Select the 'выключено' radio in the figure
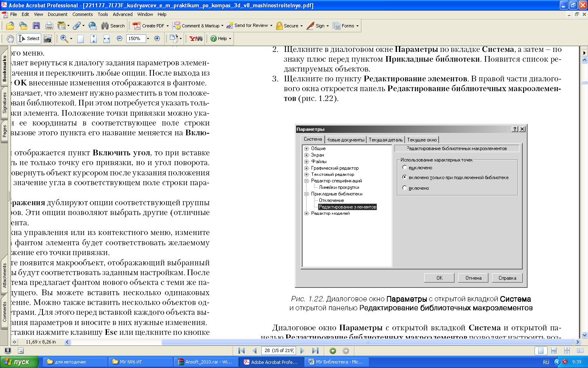The width and height of the screenshot is (588, 368). click(x=405, y=167)
